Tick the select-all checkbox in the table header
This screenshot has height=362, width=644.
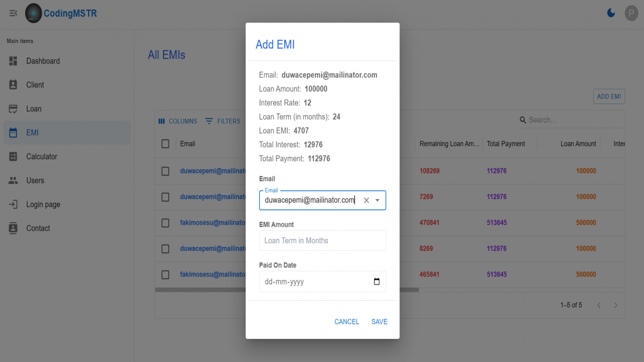click(166, 144)
